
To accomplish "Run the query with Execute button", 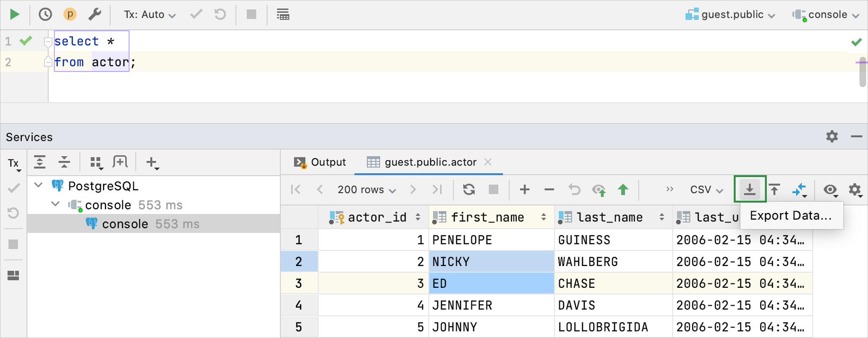I will [15, 14].
